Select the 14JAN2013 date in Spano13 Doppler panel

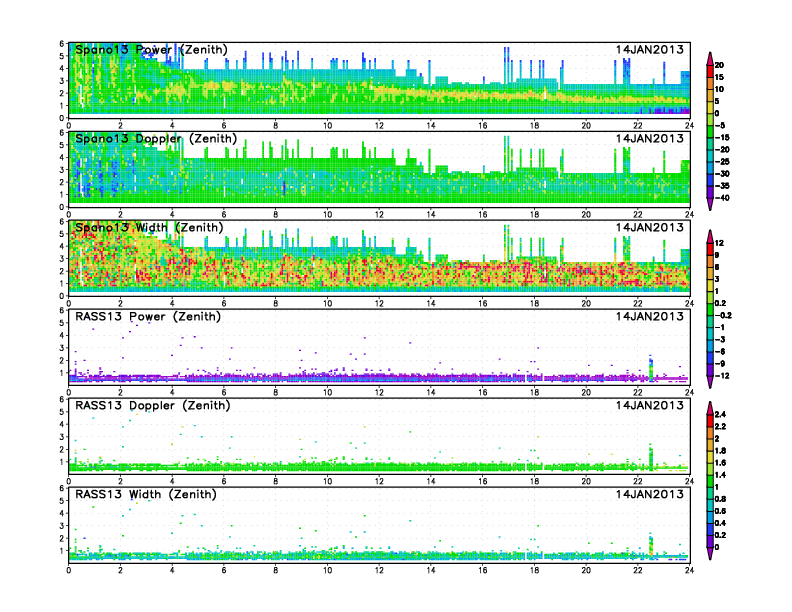650,138
